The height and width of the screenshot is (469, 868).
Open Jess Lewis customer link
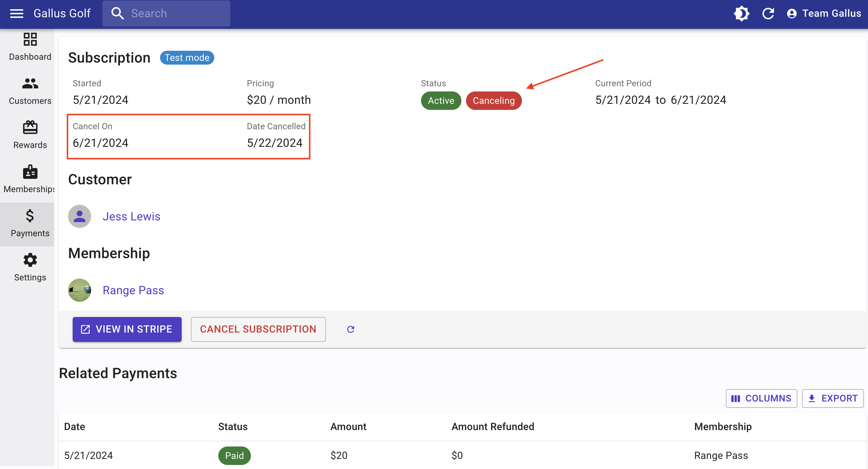[131, 216]
